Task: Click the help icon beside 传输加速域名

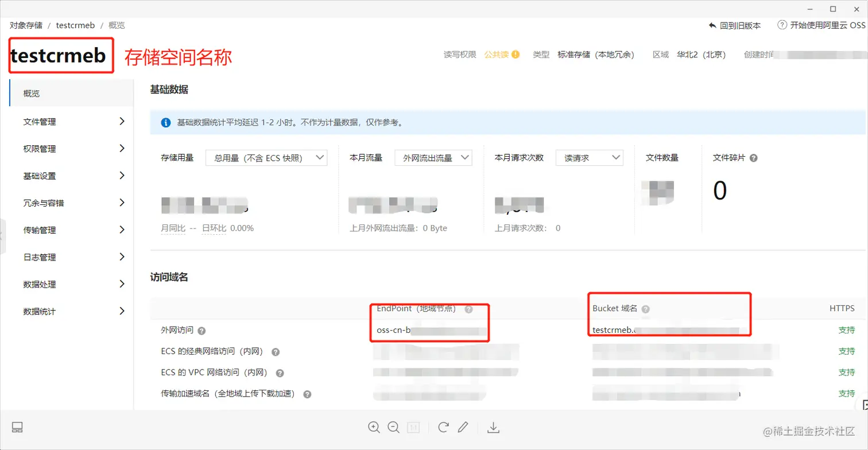Action: coord(307,394)
